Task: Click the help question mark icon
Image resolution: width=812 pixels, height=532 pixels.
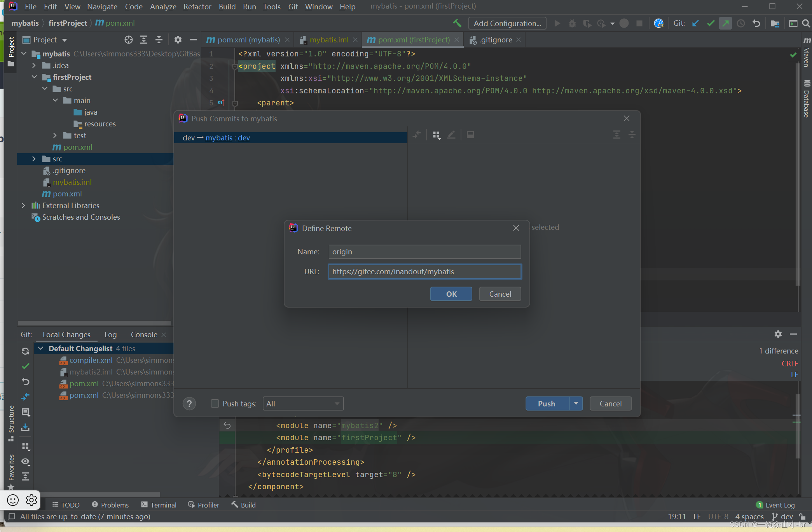Action: pos(189,404)
